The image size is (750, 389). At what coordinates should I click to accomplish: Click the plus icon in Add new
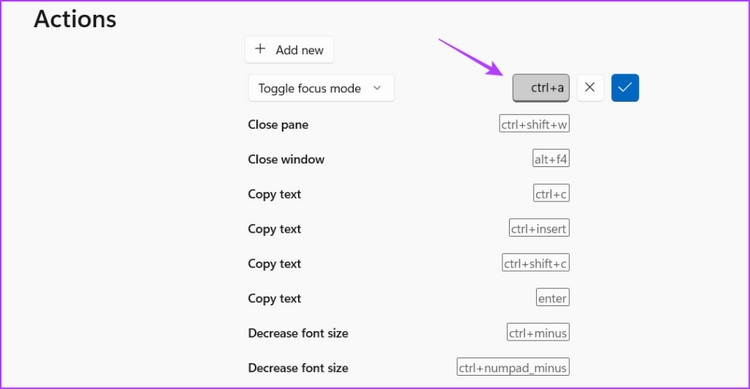(x=260, y=49)
